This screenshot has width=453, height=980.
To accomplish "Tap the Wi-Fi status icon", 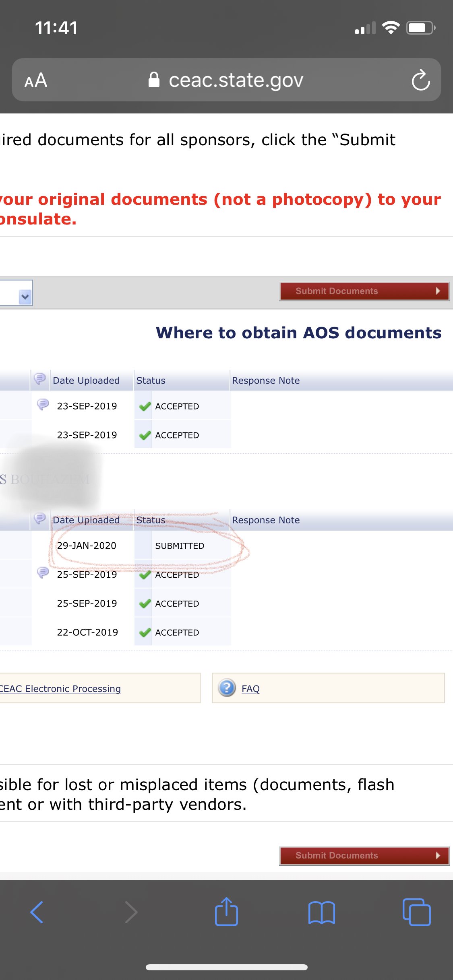I will click(x=391, y=27).
